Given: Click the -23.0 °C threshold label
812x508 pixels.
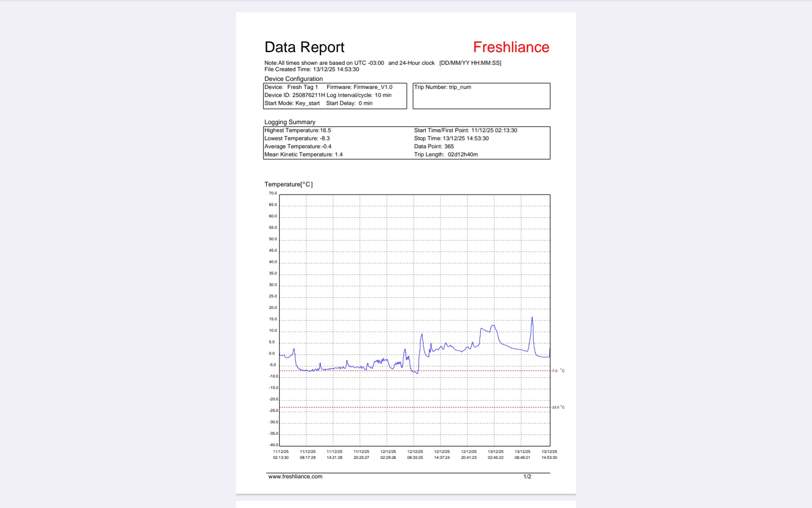Looking at the screenshot, I should 558,407.
